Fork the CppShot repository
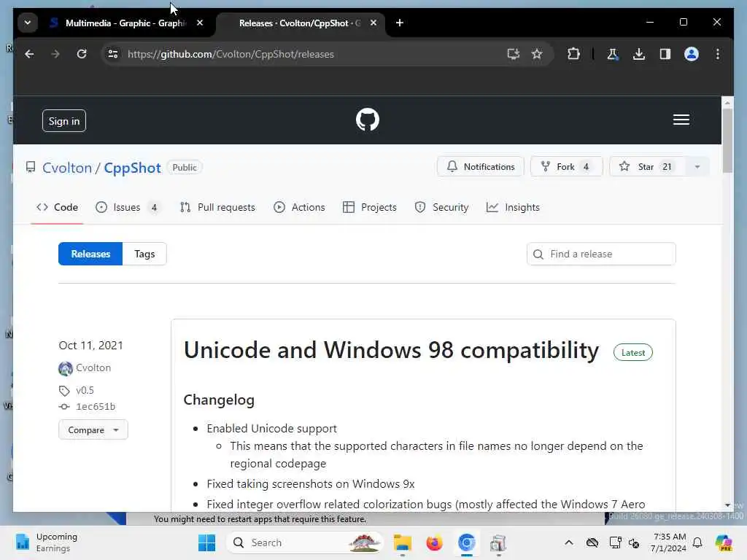Image resolution: width=747 pixels, height=560 pixels. click(x=566, y=167)
